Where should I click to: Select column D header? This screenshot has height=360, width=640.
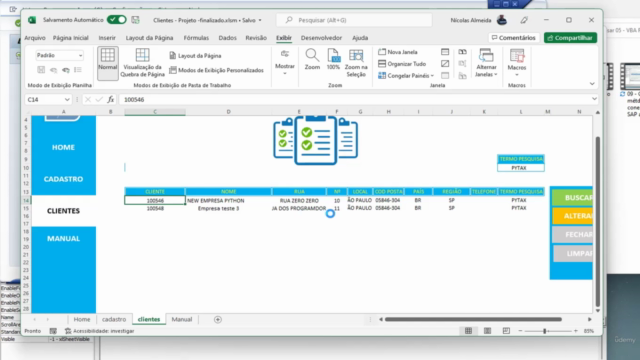coord(229,111)
